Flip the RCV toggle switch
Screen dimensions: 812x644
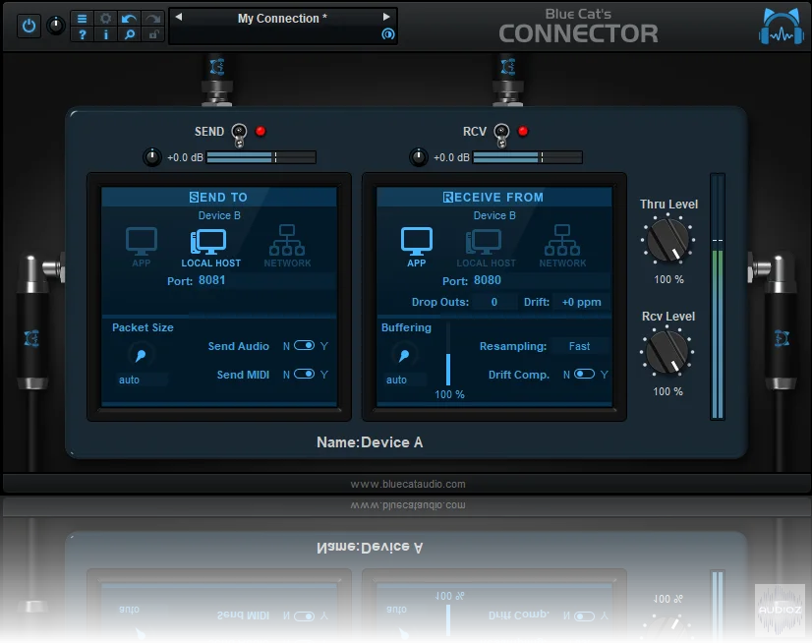(x=501, y=134)
